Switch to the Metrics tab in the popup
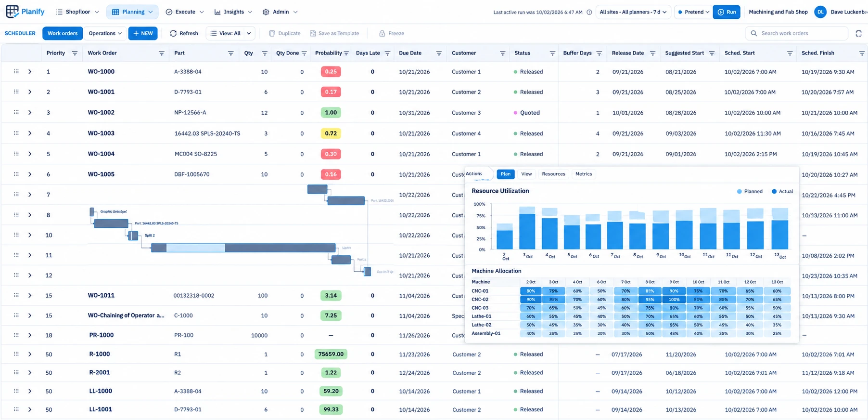The width and height of the screenshot is (868, 420). coord(584,174)
